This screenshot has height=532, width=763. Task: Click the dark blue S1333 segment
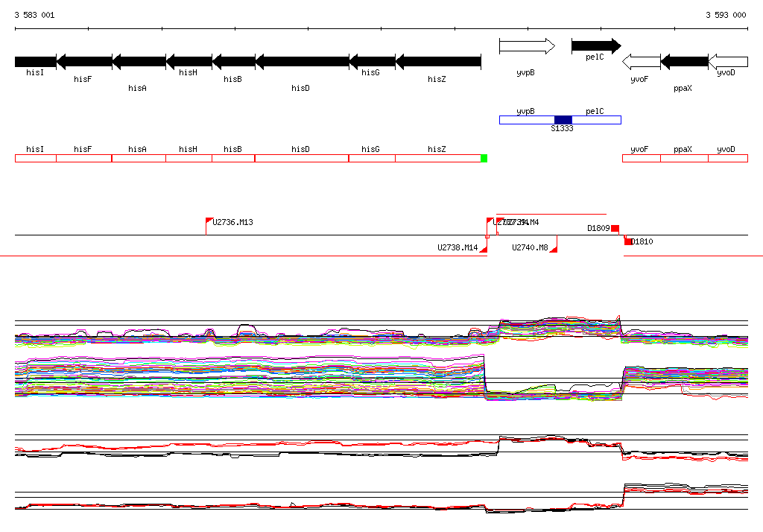563,120
